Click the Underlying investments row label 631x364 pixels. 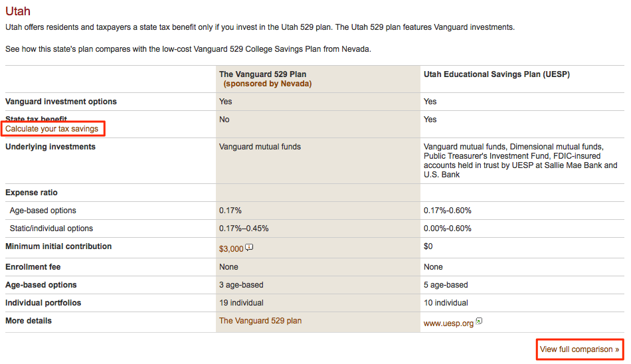[x=50, y=147]
